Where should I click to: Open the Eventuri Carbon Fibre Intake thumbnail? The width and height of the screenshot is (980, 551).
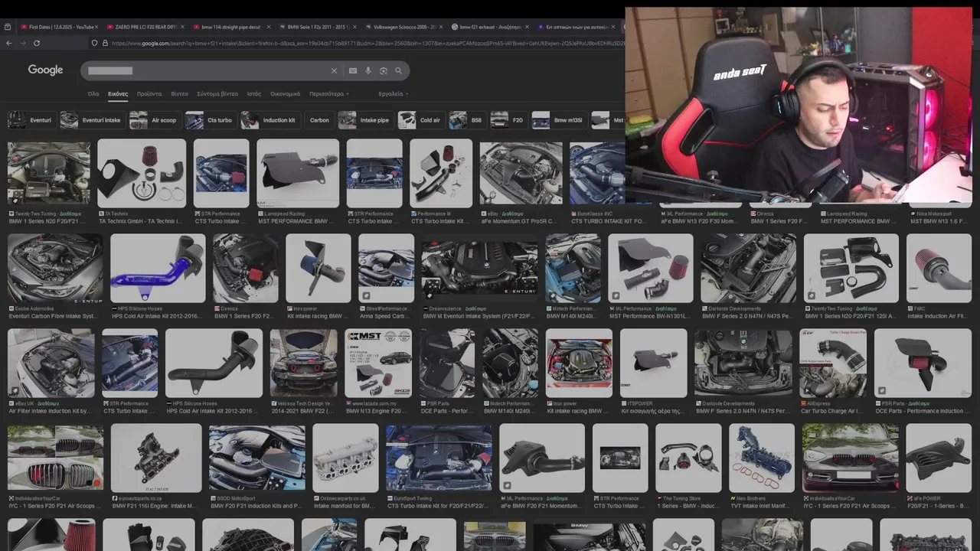click(x=54, y=268)
